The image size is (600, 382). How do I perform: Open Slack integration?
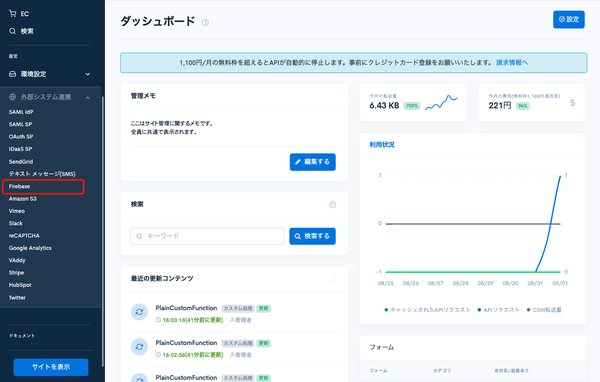(x=16, y=223)
